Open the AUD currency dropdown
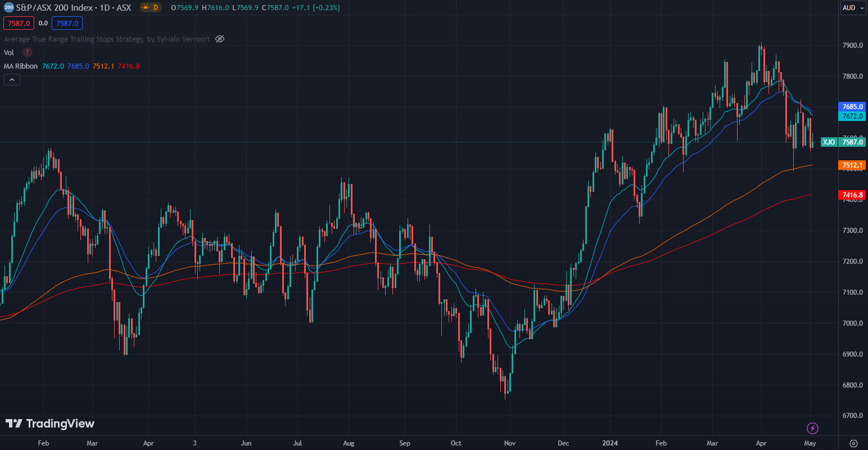868x450 pixels. (x=853, y=8)
